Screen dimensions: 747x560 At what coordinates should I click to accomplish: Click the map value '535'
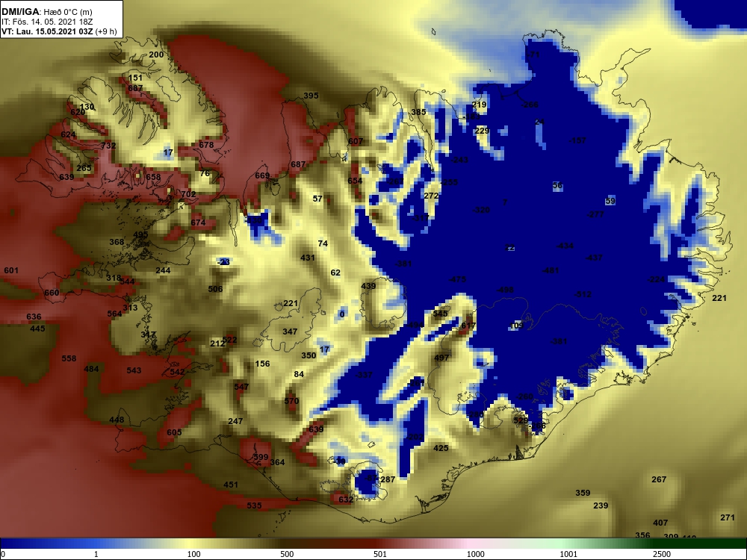[255, 505]
